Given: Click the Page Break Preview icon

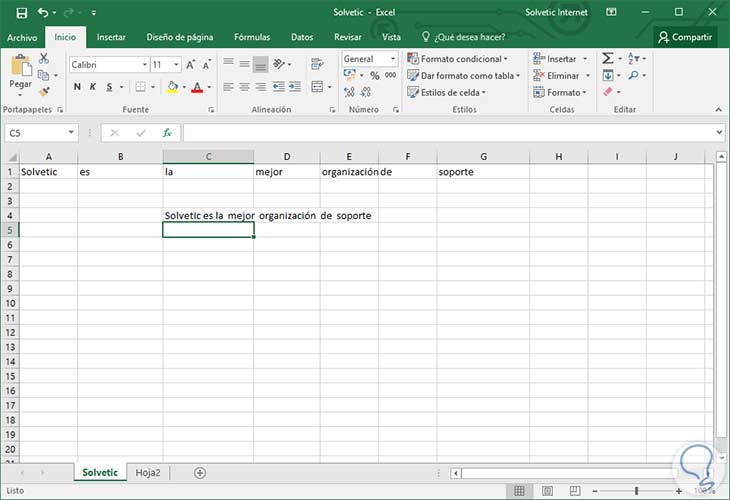Looking at the screenshot, I should 575,491.
